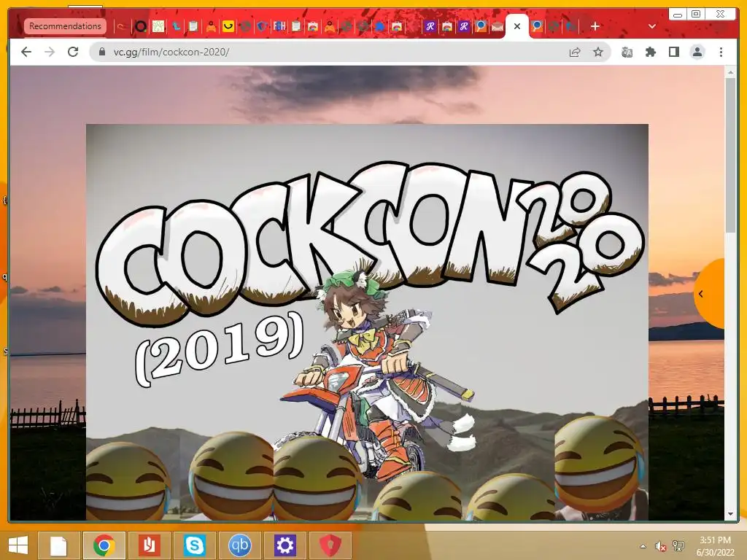The height and width of the screenshot is (560, 747).
Task: Click the Chrome taskbar icon
Action: click(x=104, y=545)
